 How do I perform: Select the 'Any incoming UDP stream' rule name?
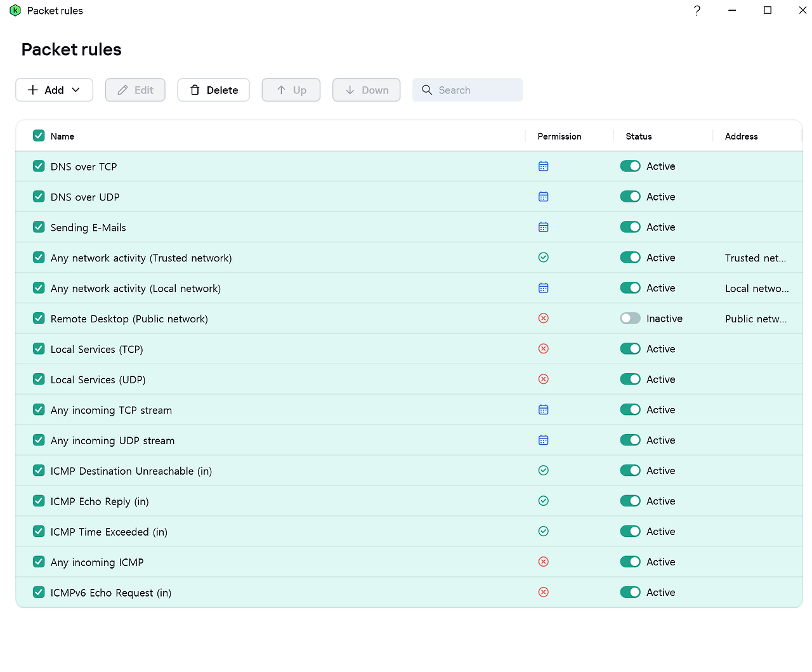coord(112,440)
